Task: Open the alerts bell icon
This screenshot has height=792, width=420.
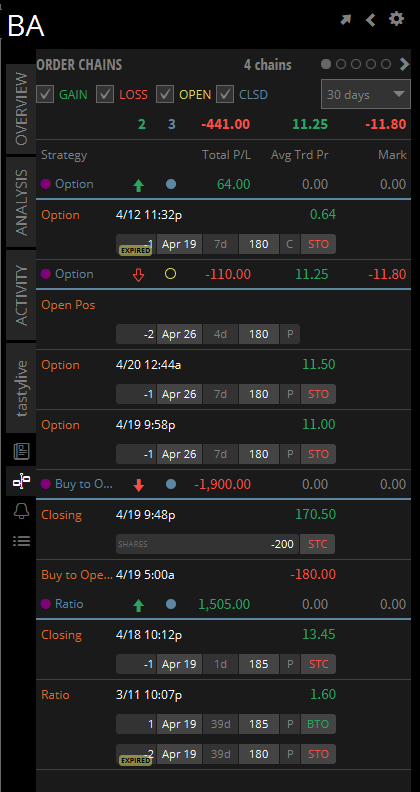Action: [21, 511]
